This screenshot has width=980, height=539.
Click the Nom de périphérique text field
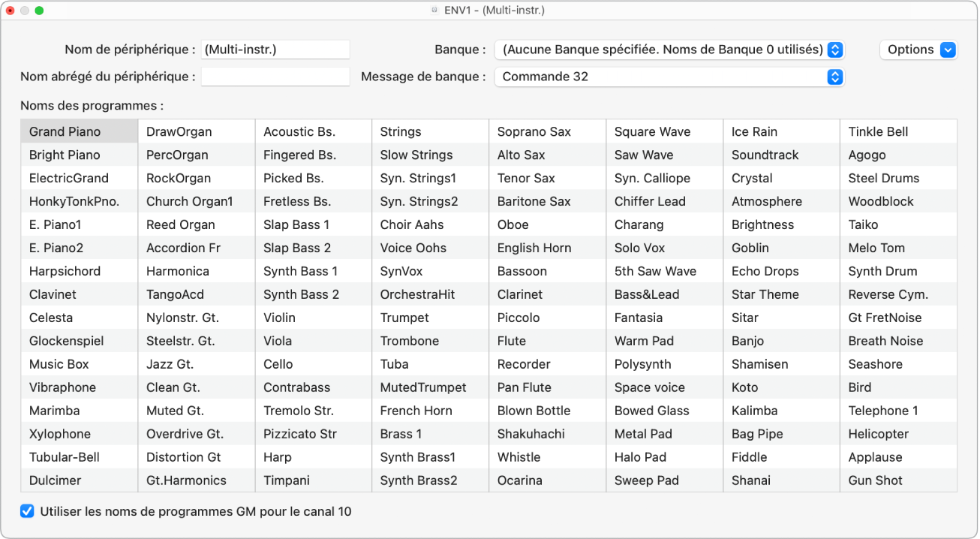pyautogui.click(x=275, y=50)
